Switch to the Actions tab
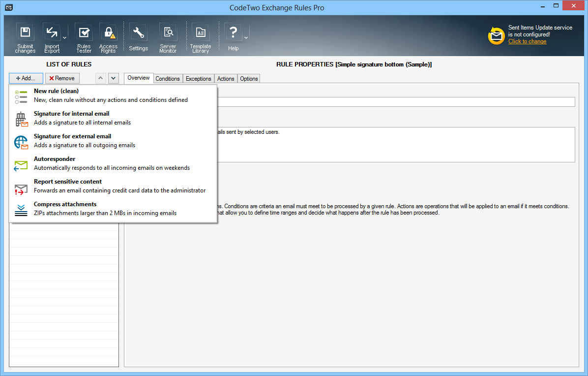The width and height of the screenshot is (588, 376). pos(226,78)
